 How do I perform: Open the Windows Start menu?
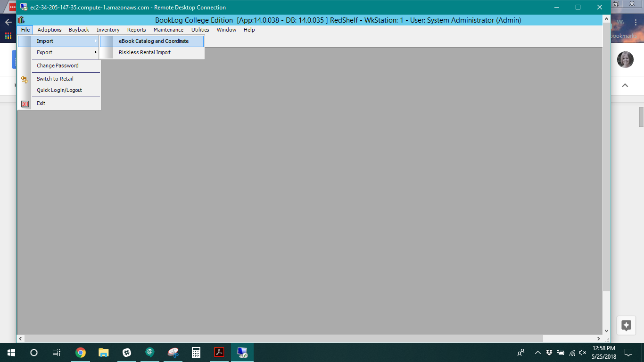coord(11,352)
